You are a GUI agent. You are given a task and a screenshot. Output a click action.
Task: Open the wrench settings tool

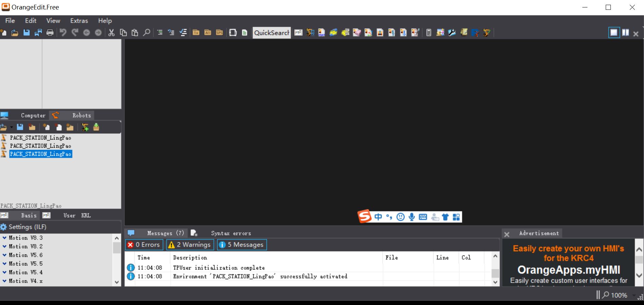(452, 32)
